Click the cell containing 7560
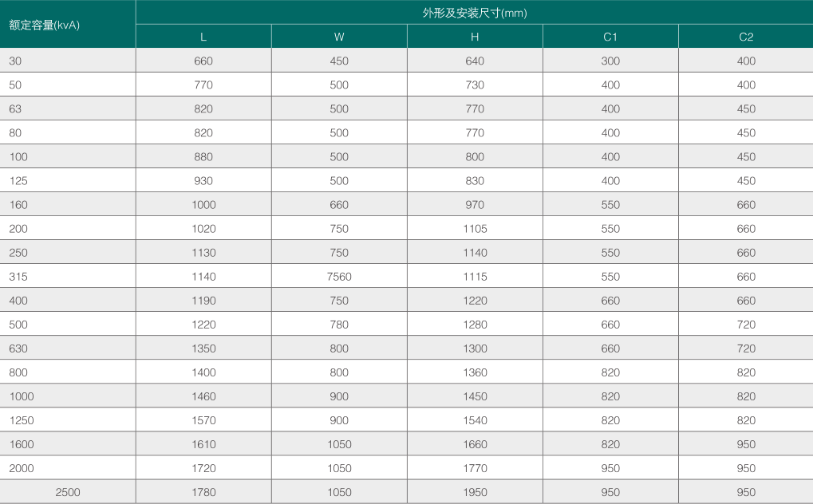 click(339, 276)
